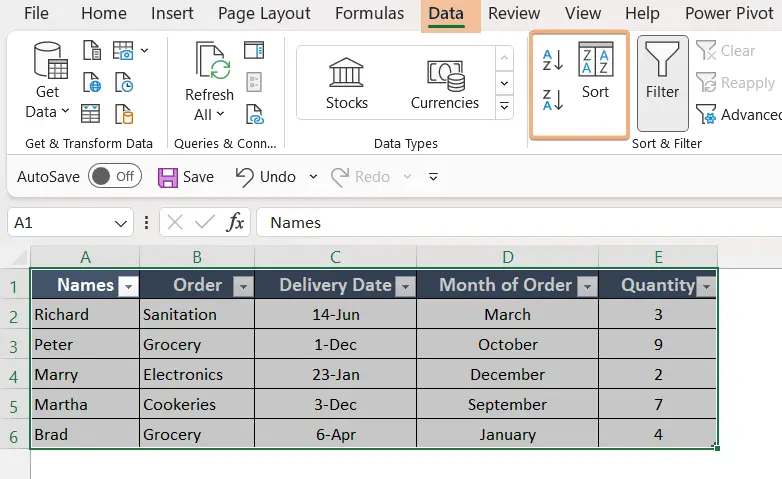782x479 pixels.
Task: Click the From Picture icon
Action: point(123,50)
